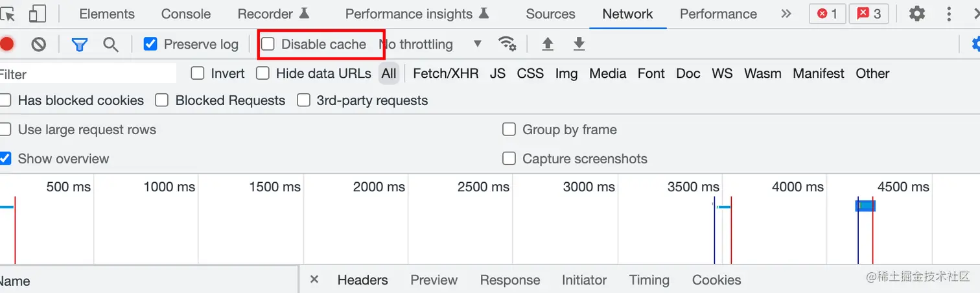Check Hide data URLs option

click(x=262, y=73)
